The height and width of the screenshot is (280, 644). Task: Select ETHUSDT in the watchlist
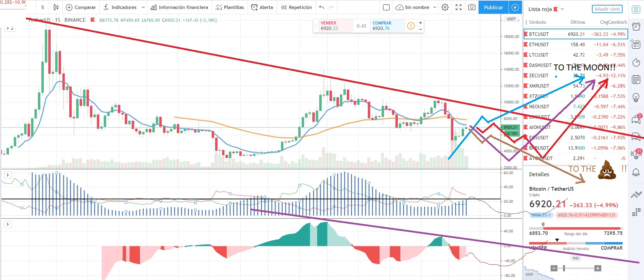(x=576, y=44)
